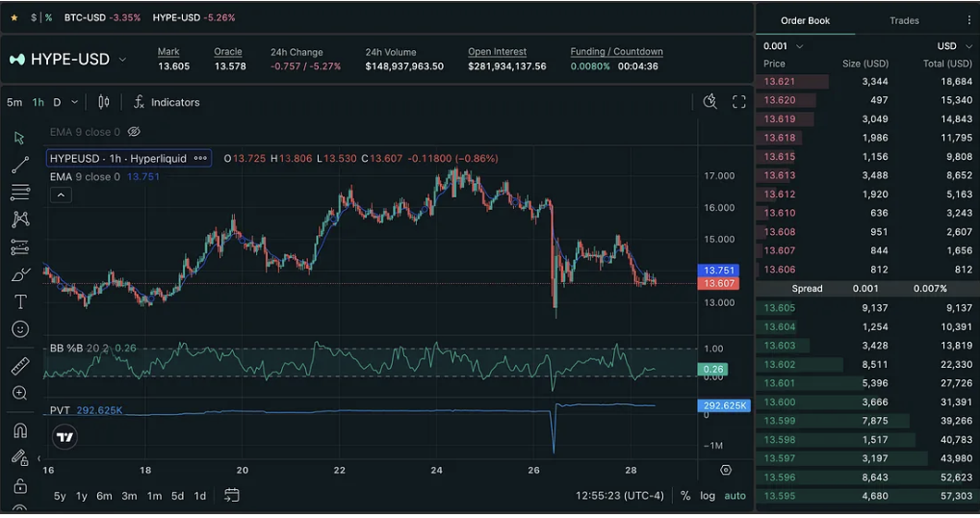980x518 pixels.
Task: Switch to the Trades tab
Action: coord(904,20)
